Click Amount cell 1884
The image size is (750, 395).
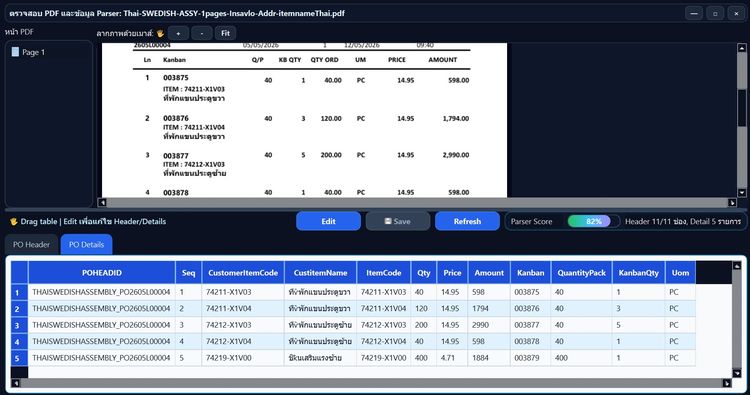(489, 358)
